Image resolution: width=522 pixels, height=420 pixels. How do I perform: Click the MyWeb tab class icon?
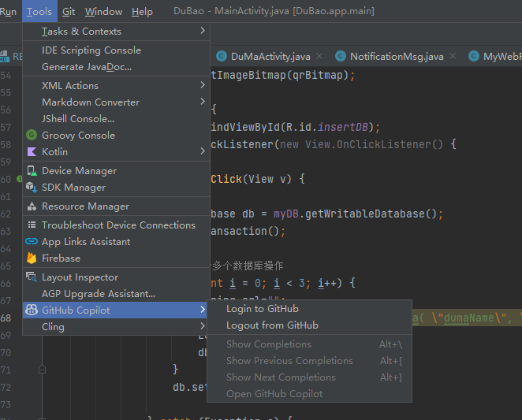pyautogui.click(x=474, y=56)
